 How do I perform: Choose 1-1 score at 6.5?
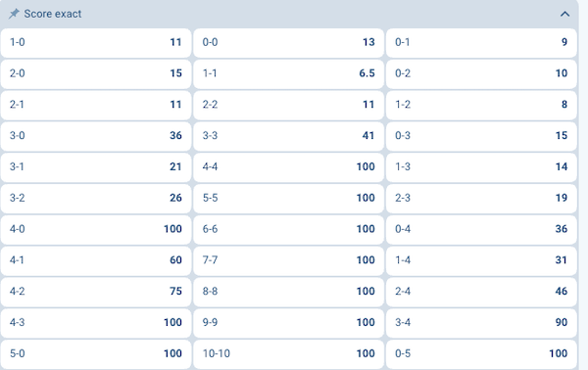click(288, 73)
